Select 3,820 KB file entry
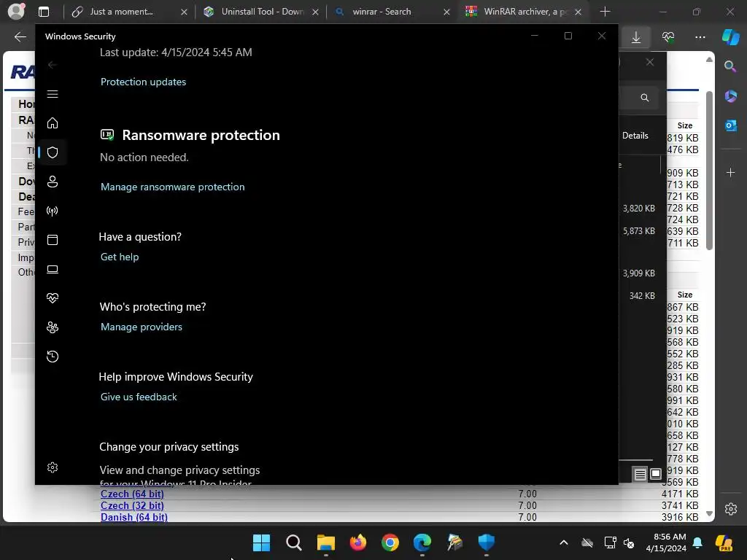The height and width of the screenshot is (560, 747). 639,208
